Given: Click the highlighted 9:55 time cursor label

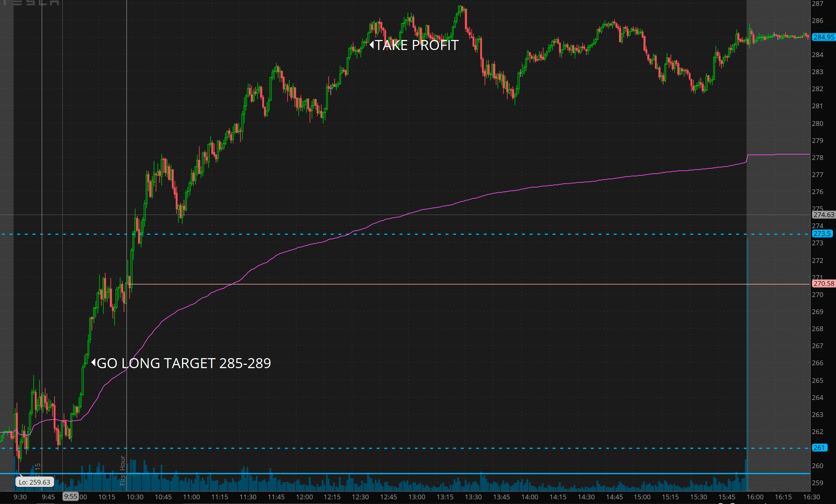Looking at the screenshot, I should coord(71,497).
